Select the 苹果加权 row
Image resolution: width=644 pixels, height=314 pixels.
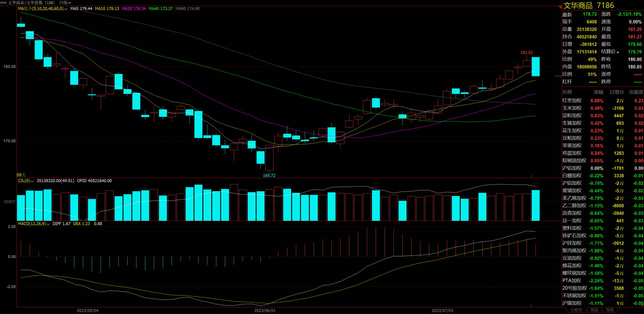tap(603, 146)
